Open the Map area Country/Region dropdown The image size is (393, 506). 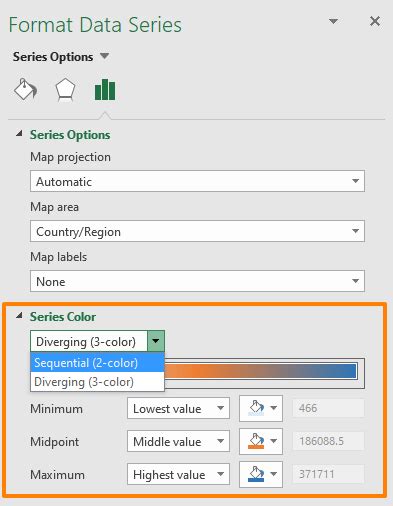tap(197, 231)
